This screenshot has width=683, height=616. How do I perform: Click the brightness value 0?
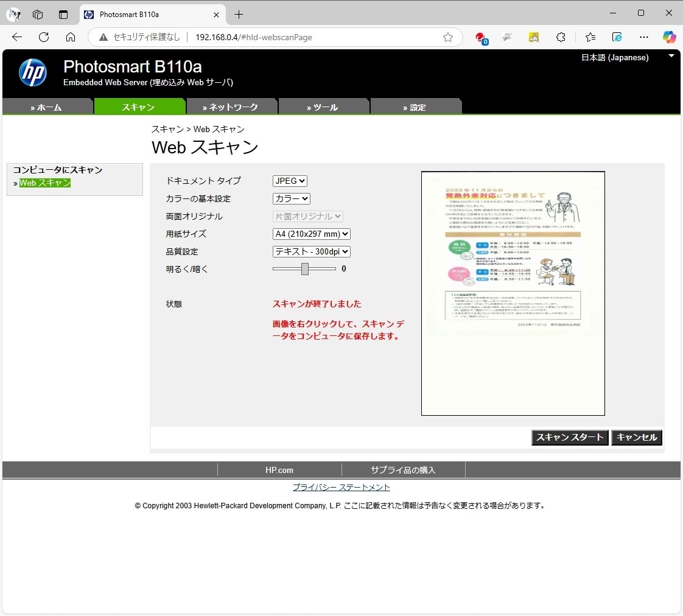click(x=344, y=269)
